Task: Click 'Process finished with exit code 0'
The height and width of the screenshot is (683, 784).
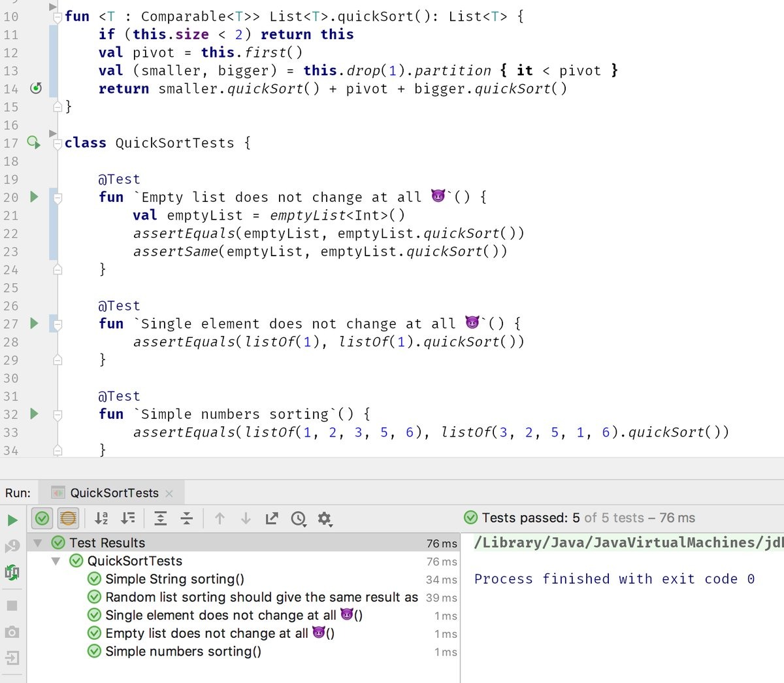Action: pyautogui.click(x=614, y=579)
